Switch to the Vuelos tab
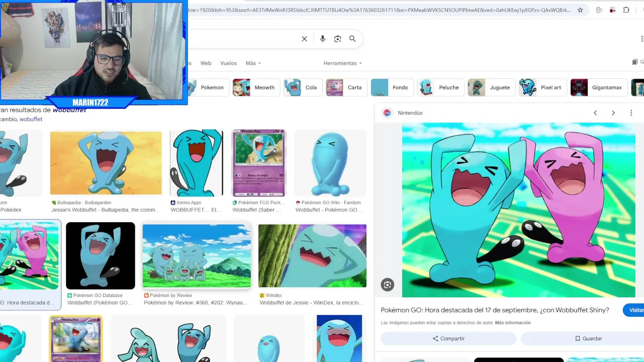 (228, 63)
